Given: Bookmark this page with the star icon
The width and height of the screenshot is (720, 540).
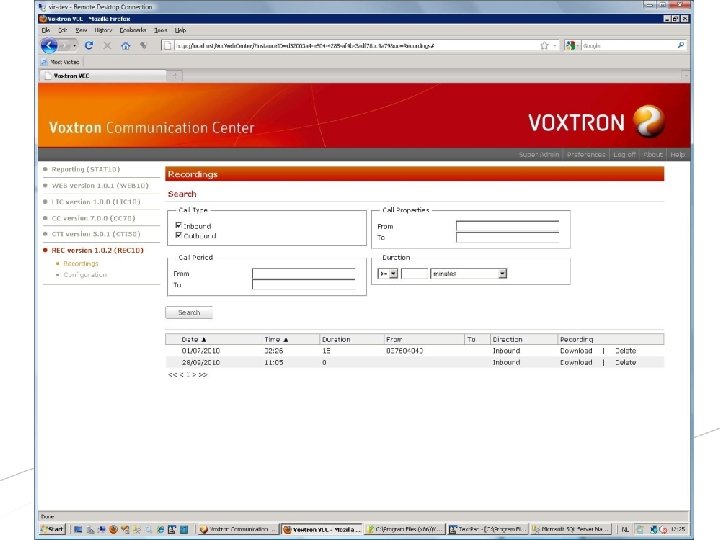Looking at the screenshot, I should 545,45.
